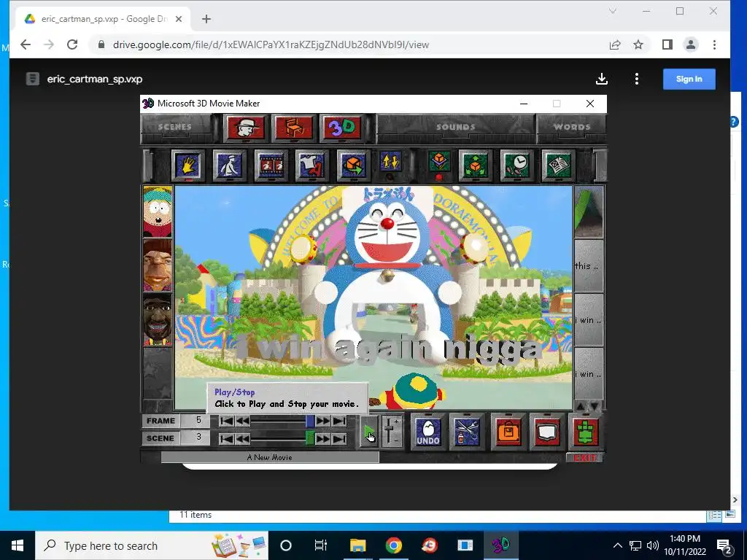Viewport: 747px width, 560px height.
Task: Open the Actors browser (man with hat)
Action: tap(246, 128)
